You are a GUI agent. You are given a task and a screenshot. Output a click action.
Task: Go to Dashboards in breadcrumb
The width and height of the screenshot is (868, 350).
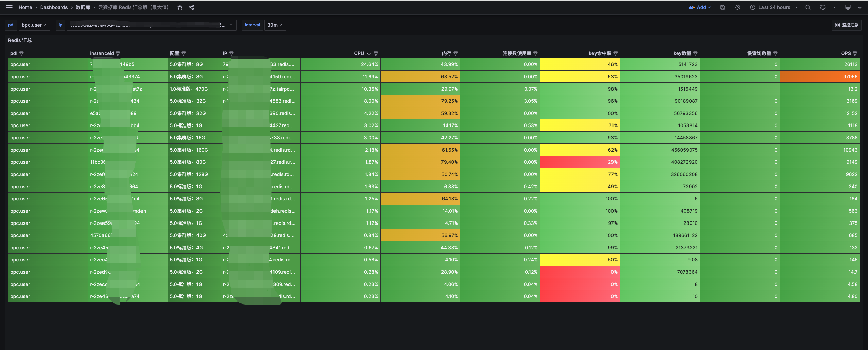pyautogui.click(x=54, y=7)
